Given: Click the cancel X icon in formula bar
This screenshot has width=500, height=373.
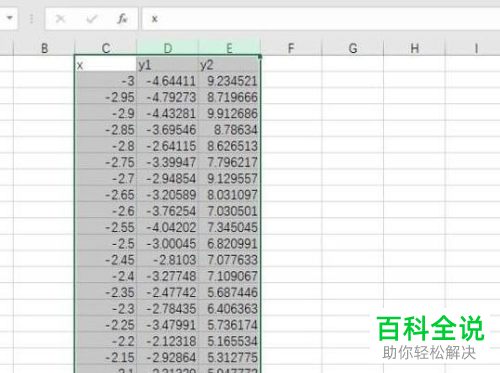Looking at the screenshot, I should click(61, 19).
